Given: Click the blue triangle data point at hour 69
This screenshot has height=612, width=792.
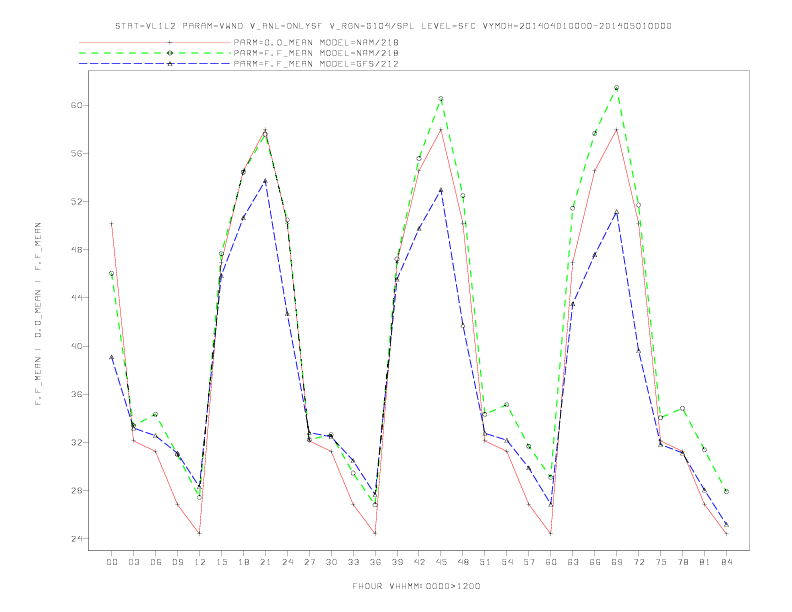Looking at the screenshot, I should 617,212.
